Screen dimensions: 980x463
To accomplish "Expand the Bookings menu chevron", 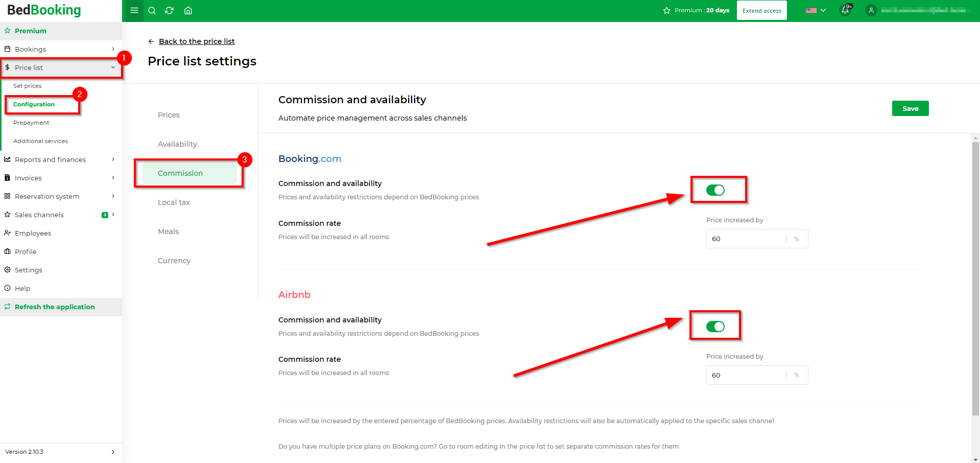I will coord(113,49).
